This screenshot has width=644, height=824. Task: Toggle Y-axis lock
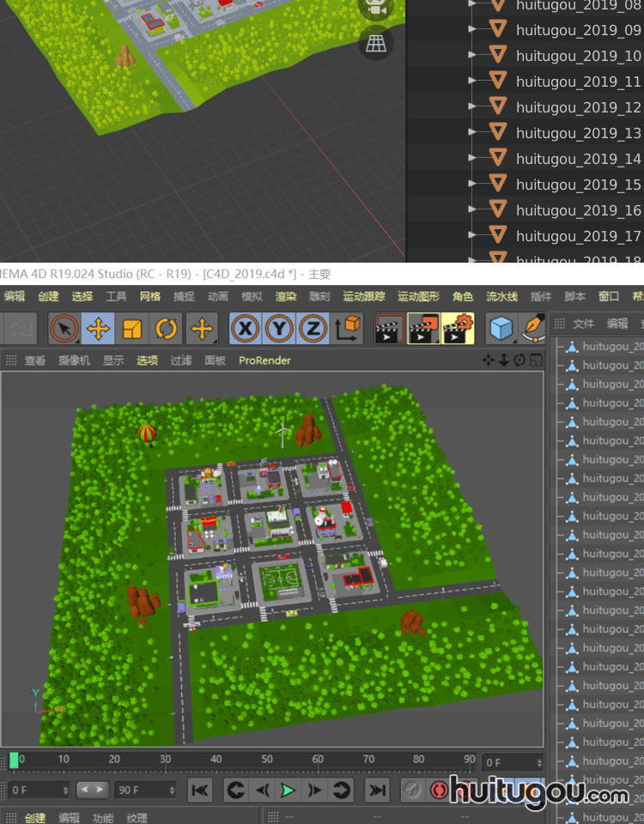click(280, 328)
